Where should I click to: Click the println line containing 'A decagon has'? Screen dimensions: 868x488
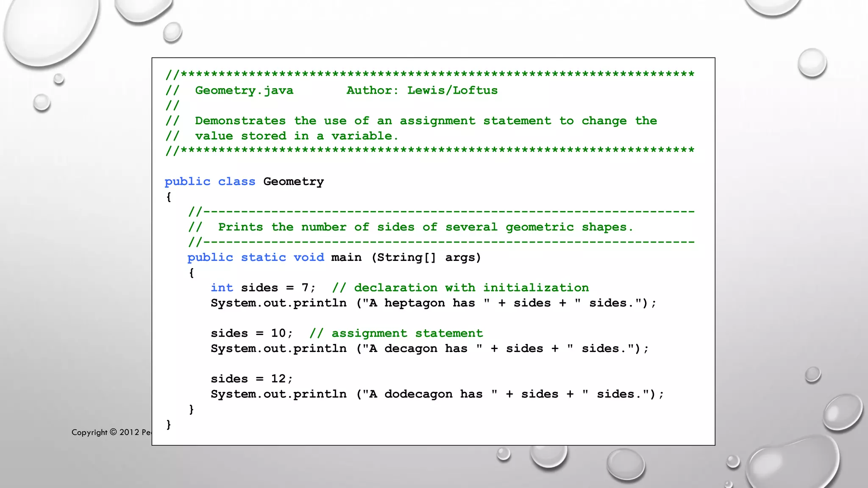(430, 349)
